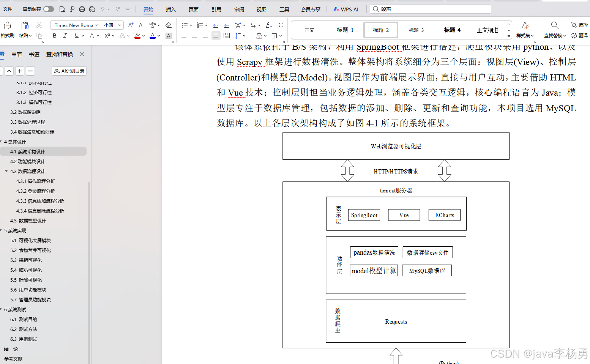Screen dimensions: 590x364
Task: Click the Print icon in the quick access bar
Action: pyautogui.click(x=82, y=9)
